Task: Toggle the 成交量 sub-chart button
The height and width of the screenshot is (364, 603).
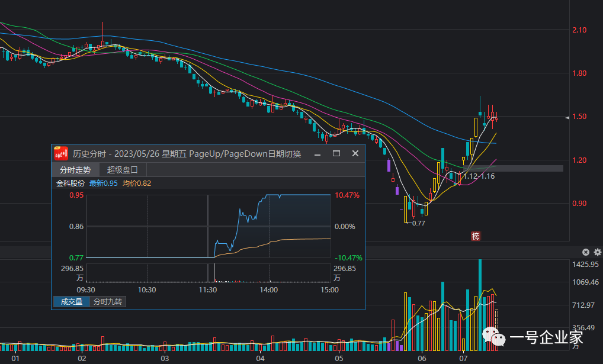Action: point(72,302)
